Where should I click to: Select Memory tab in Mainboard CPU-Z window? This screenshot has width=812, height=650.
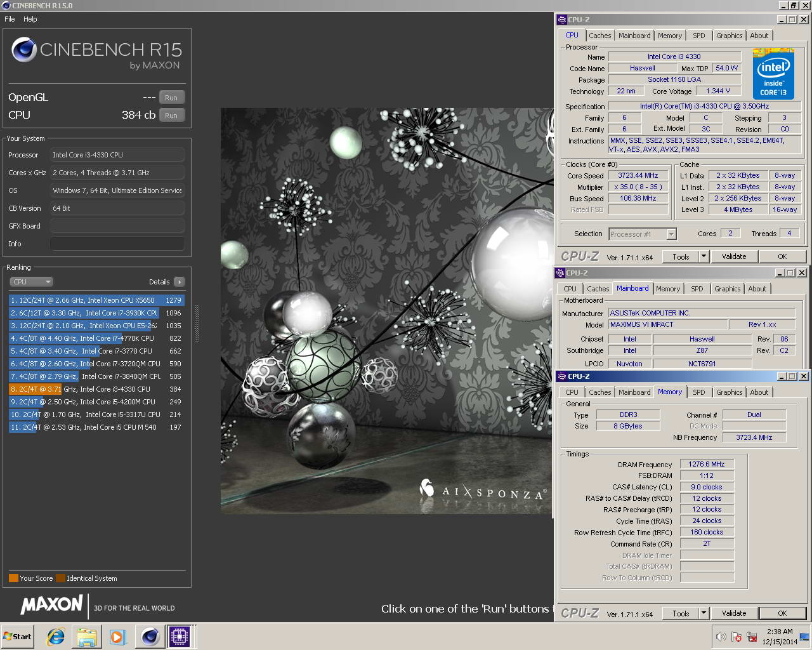pyautogui.click(x=668, y=289)
